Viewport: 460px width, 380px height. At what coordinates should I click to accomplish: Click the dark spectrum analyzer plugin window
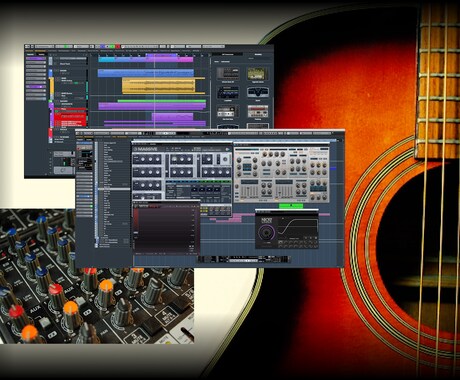pos(166,228)
